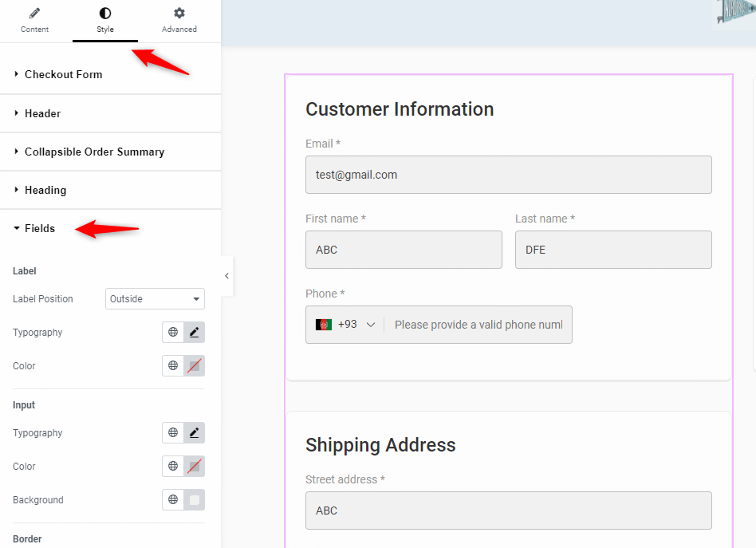Switch to the Style tab
756x548 pixels.
(105, 21)
